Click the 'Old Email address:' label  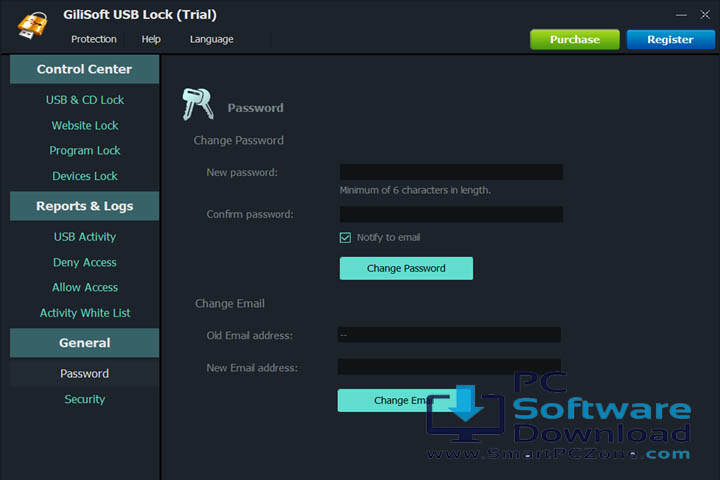pyautogui.click(x=249, y=336)
